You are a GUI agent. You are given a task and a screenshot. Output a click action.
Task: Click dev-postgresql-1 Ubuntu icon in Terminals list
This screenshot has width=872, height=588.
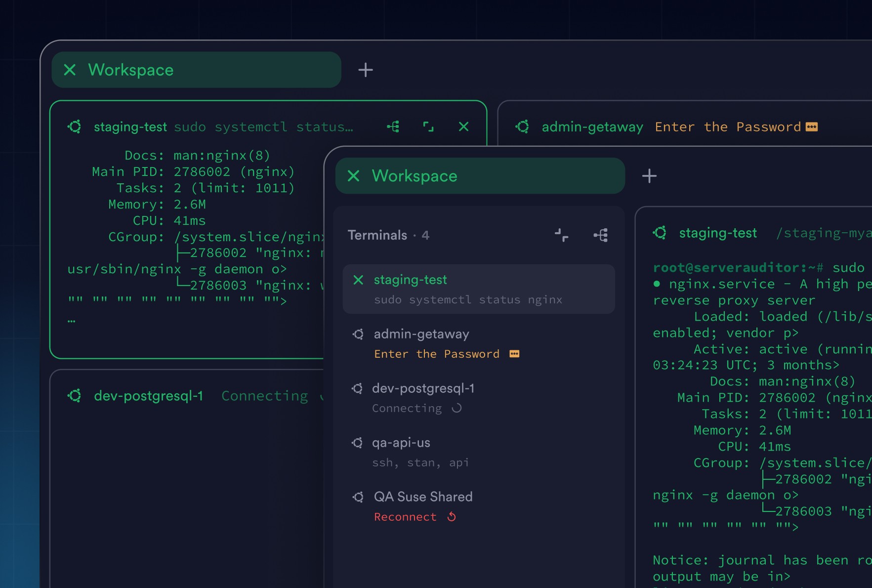pyautogui.click(x=357, y=389)
